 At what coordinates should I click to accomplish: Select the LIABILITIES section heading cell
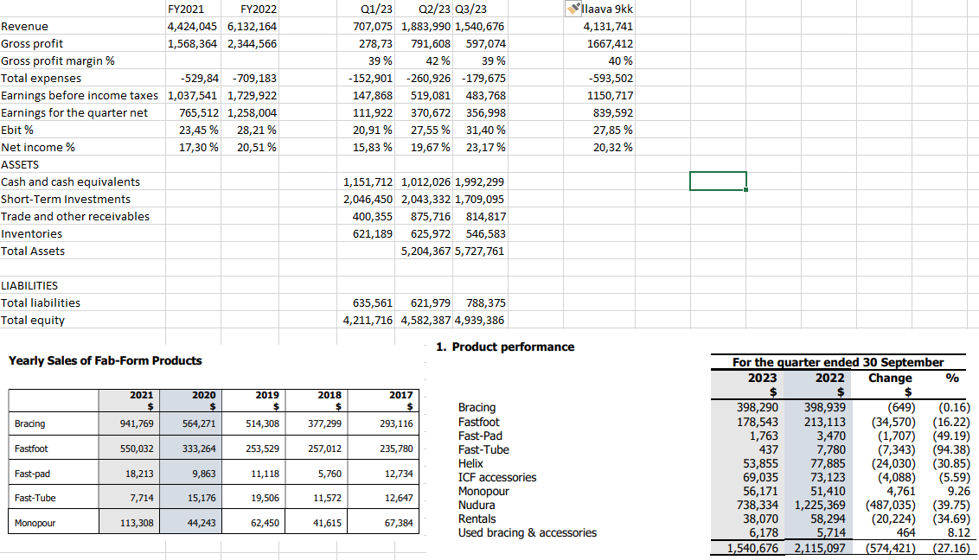pos(29,285)
